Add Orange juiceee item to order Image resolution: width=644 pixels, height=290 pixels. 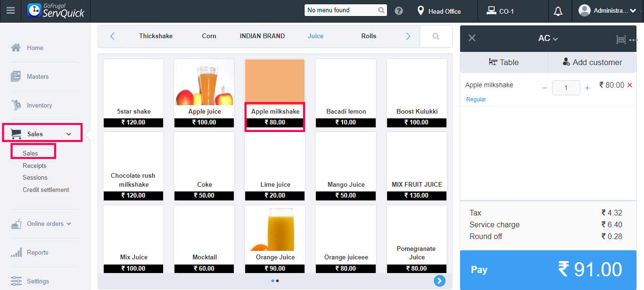tap(346, 239)
